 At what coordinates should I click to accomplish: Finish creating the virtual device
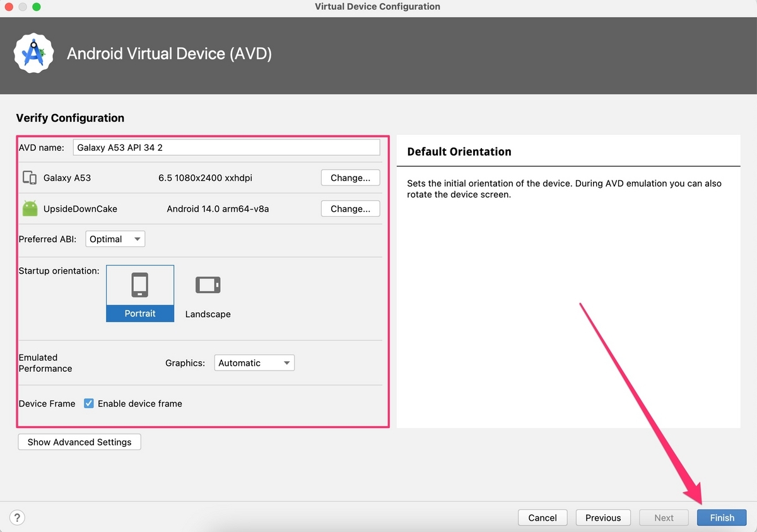pos(722,518)
